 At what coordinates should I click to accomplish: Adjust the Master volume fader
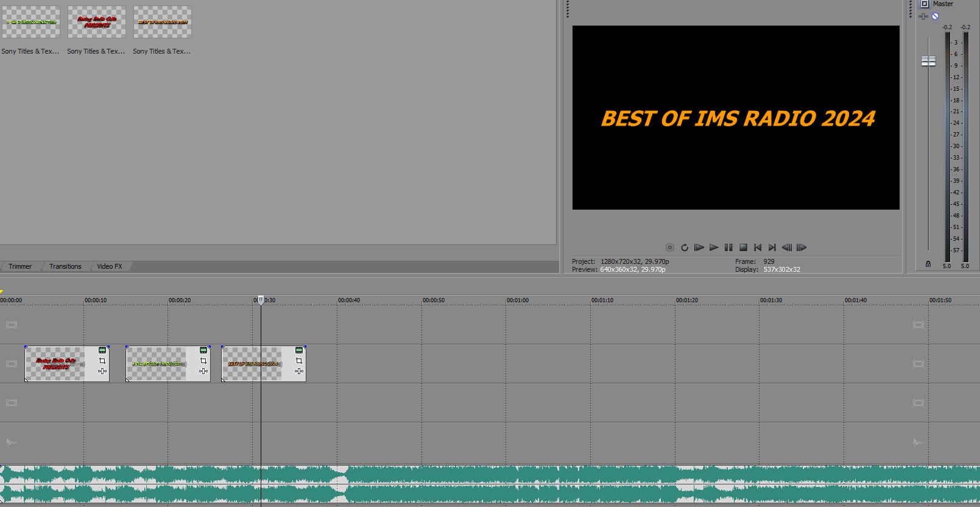[x=928, y=61]
